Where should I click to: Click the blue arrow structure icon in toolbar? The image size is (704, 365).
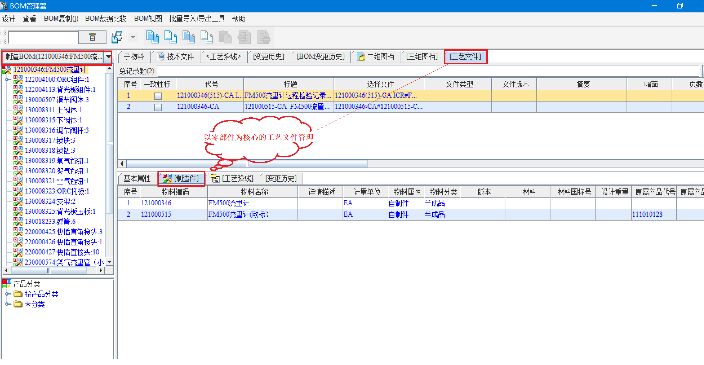pos(117,37)
